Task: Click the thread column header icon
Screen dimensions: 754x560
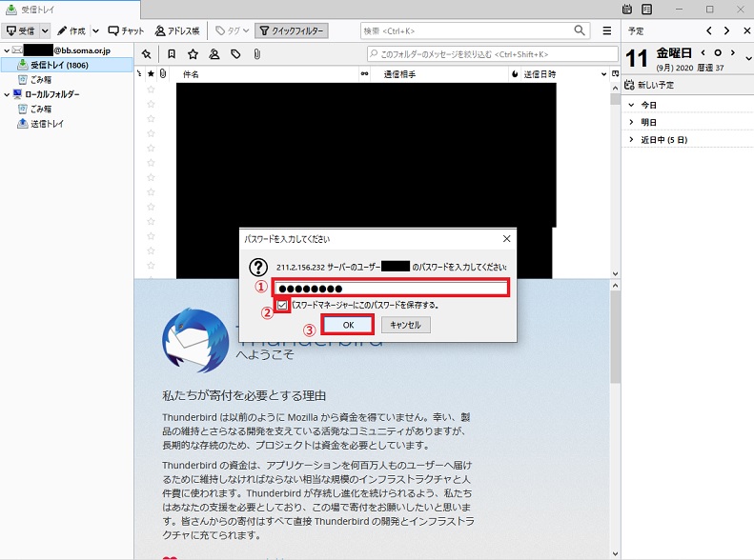Action: click(x=139, y=74)
